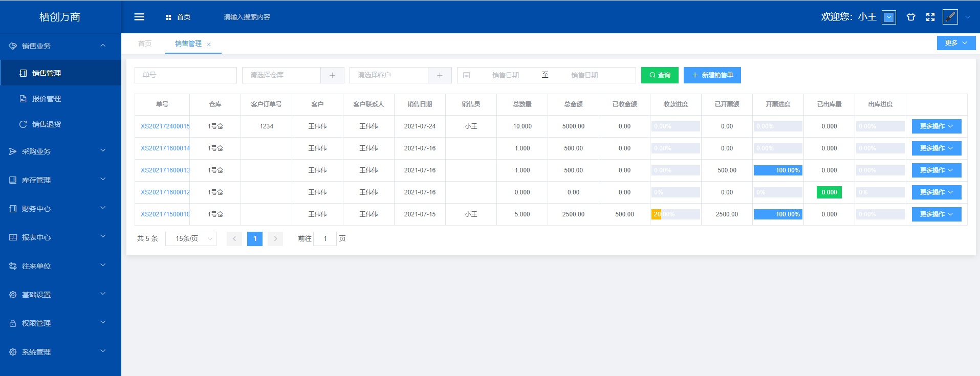Click the blue dropdown box after 小王

click(889, 17)
